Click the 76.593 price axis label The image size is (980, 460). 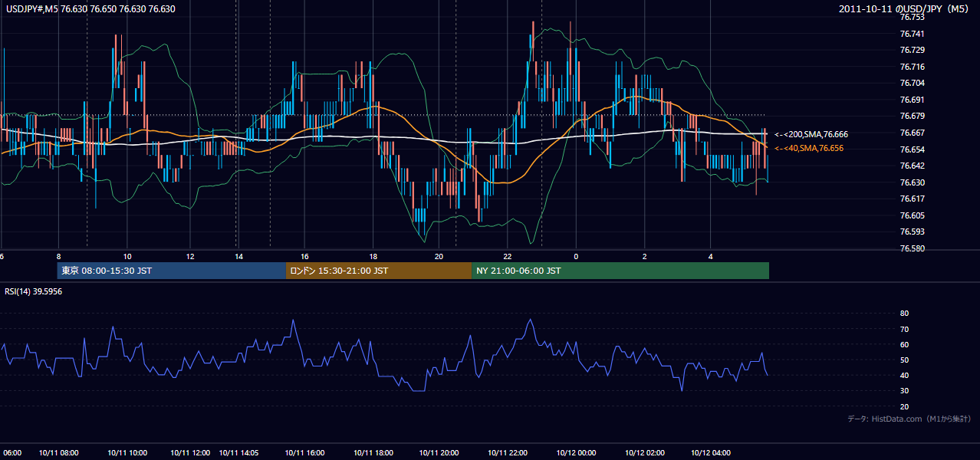coord(912,232)
